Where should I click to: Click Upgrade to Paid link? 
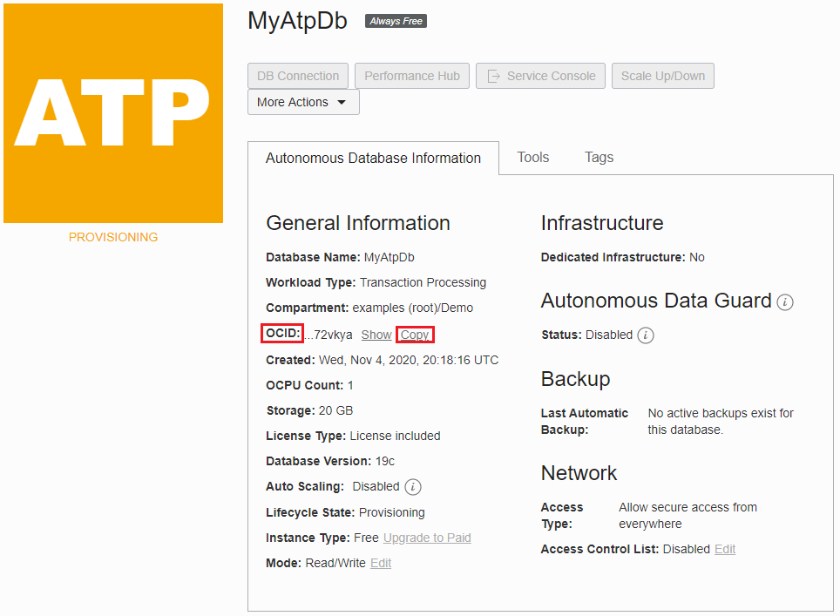click(427, 538)
